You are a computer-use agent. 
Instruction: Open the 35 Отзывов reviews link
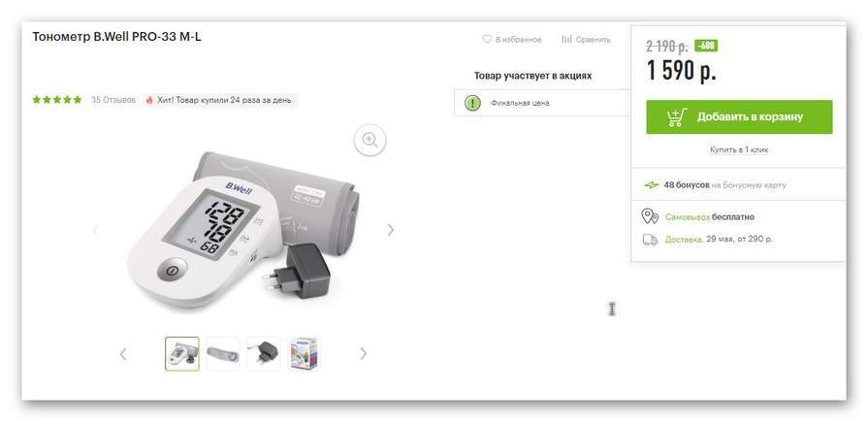[x=113, y=100]
